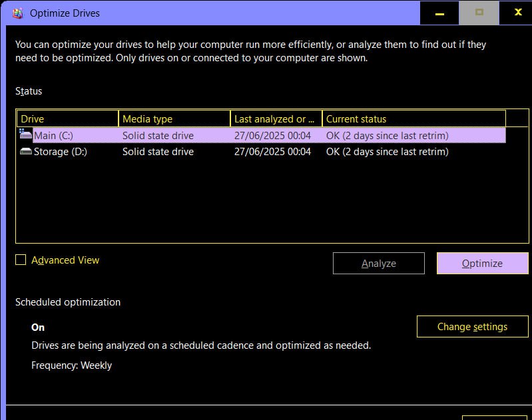This screenshot has height=420, width=532.
Task: Click the Storage (D:) retrim status text
Action: [387, 152]
